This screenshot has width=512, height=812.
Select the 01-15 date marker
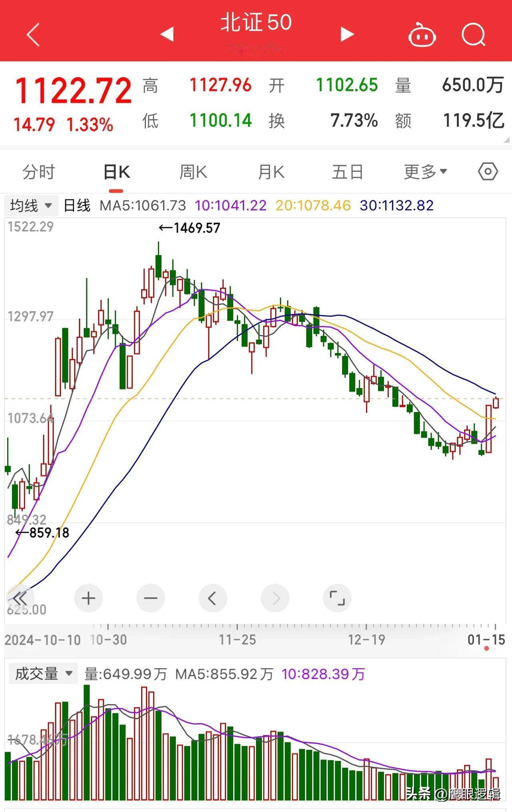pyautogui.click(x=486, y=640)
